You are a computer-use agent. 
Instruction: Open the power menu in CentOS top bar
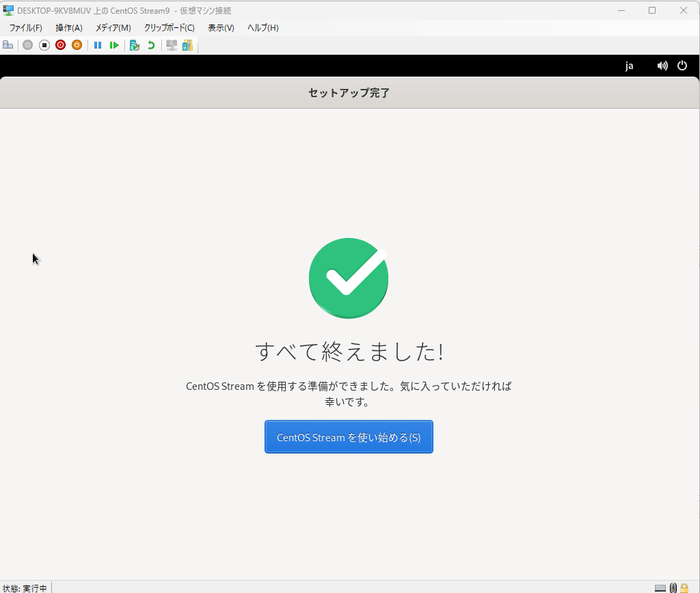point(682,66)
